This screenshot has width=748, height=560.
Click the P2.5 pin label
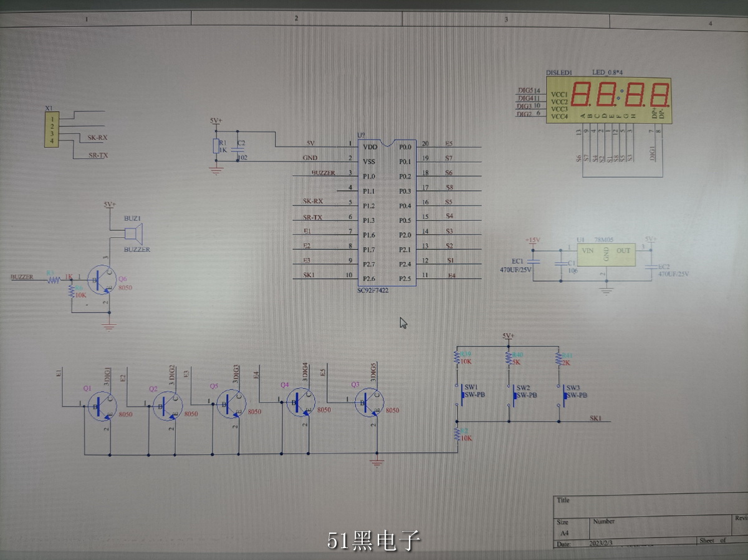[405, 279]
